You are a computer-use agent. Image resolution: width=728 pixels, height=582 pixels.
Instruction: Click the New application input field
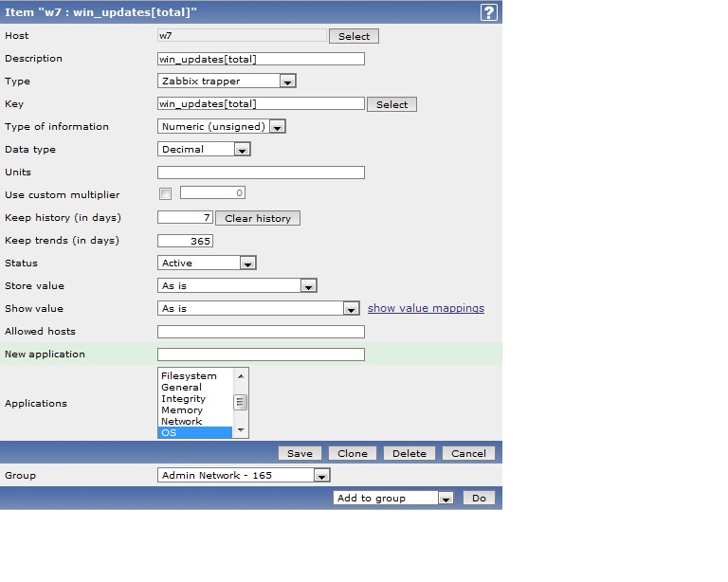261,355
